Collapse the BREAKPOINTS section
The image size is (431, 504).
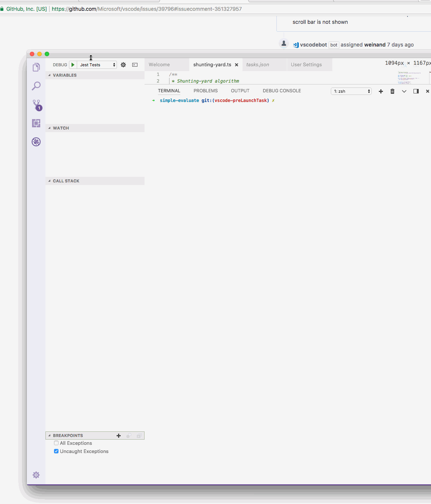(50, 435)
